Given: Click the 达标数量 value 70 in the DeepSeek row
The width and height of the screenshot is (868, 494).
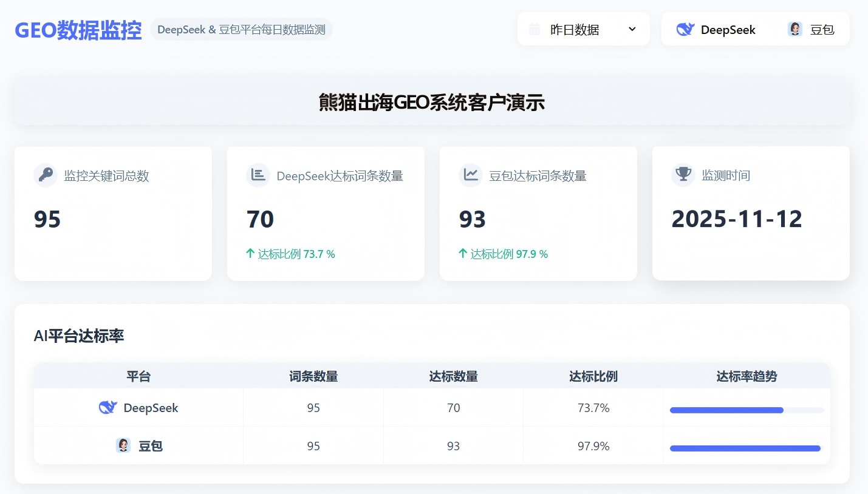Looking at the screenshot, I should click(453, 408).
